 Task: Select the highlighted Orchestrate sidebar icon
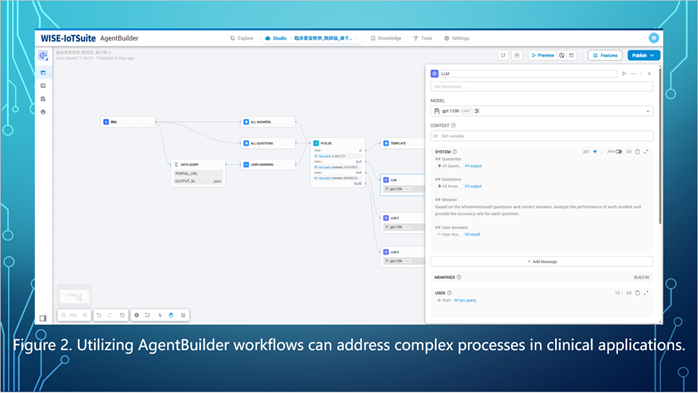(43, 73)
